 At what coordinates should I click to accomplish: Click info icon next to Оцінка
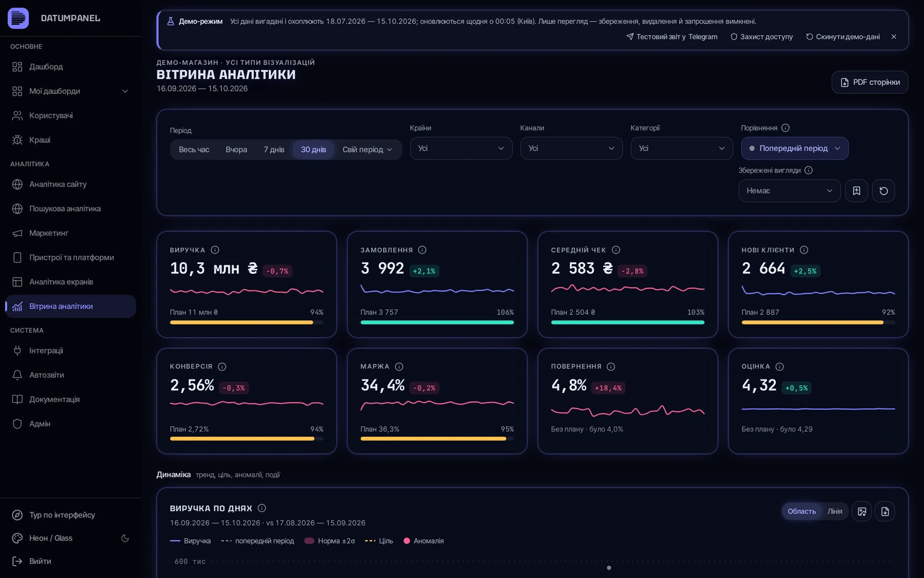[780, 367]
